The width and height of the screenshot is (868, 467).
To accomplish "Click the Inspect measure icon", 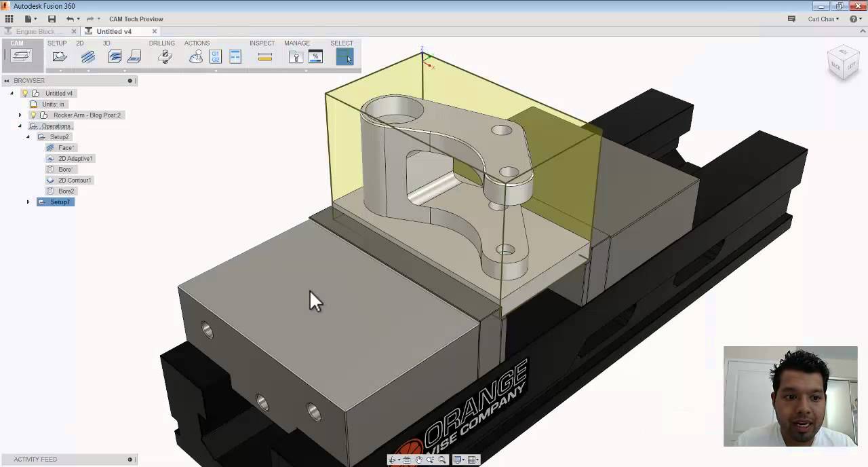I will pyautogui.click(x=265, y=57).
